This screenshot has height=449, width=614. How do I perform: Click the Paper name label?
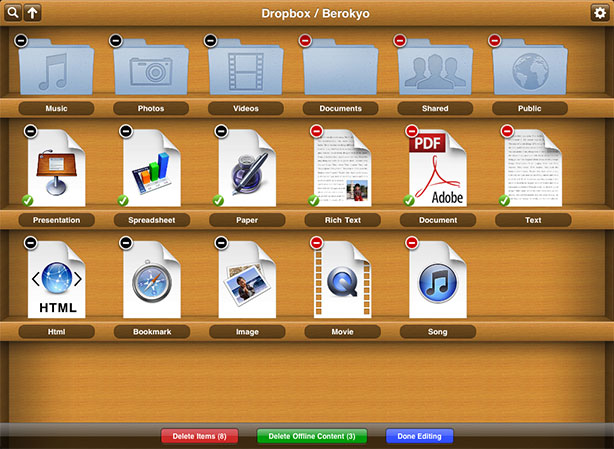(247, 220)
